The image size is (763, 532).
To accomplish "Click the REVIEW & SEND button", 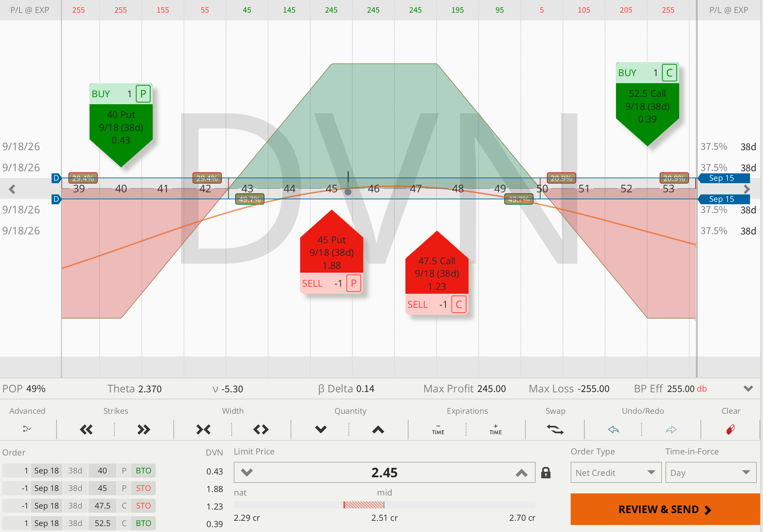I will [x=665, y=509].
